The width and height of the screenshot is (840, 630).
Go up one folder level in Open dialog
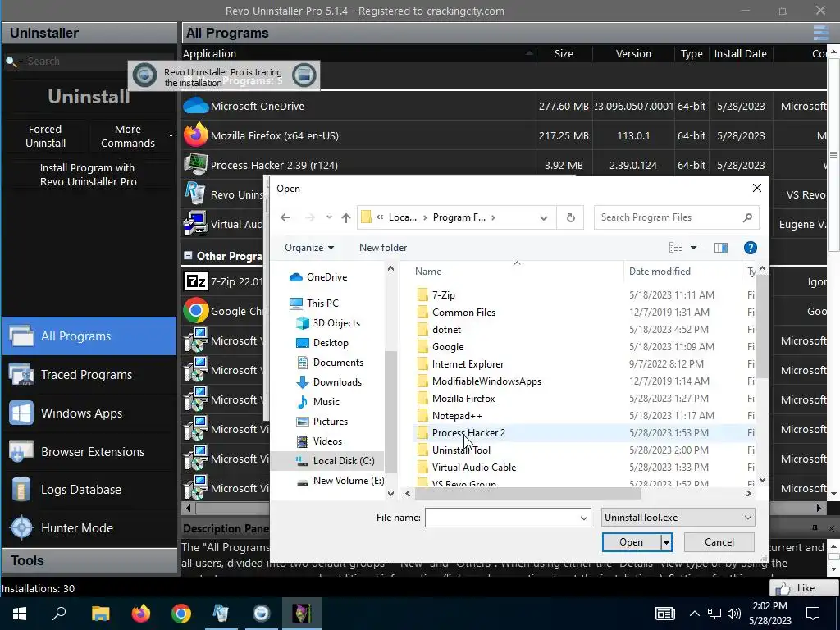point(346,217)
